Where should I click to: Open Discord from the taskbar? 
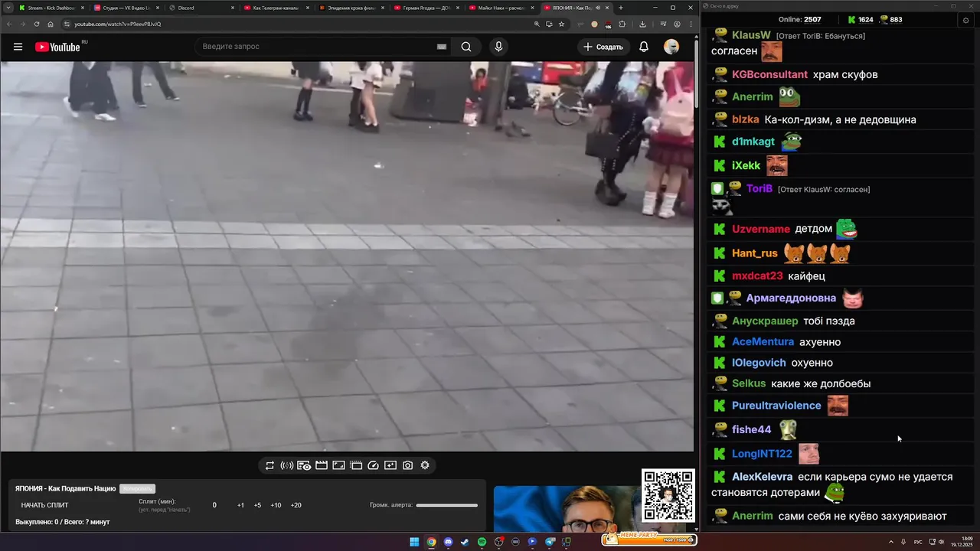coord(448,542)
